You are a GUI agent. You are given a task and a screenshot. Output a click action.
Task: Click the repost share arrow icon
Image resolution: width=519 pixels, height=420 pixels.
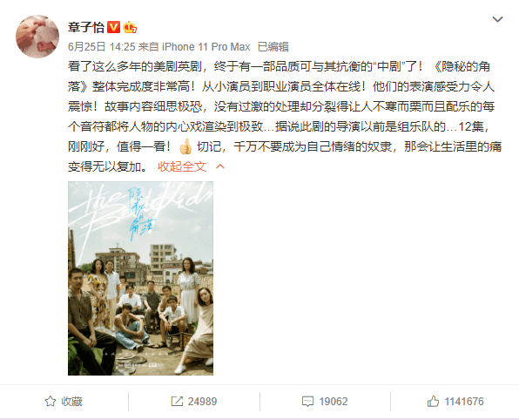tap(177, 402)
